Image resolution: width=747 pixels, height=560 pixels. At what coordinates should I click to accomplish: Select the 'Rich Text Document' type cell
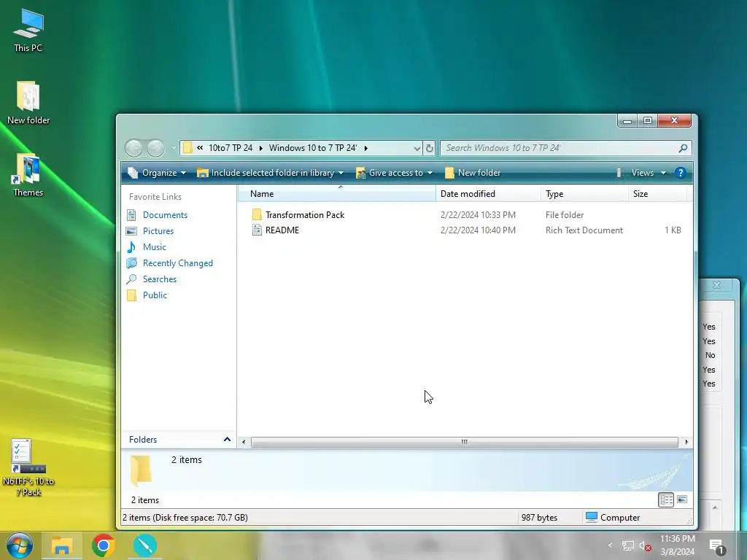pyautogui.click(x=584, y=230)
